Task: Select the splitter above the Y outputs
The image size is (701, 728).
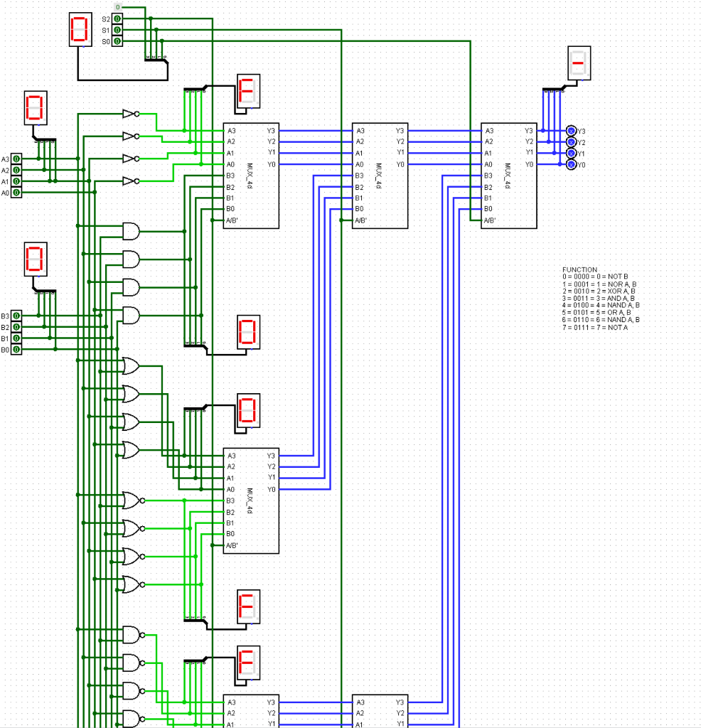Action: coord(555,88)
